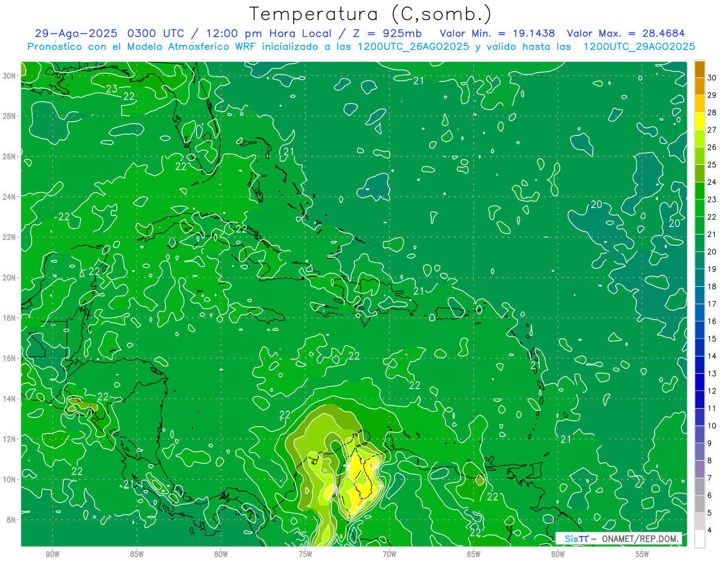The height and width of the screenshot is (562, 728).
Task: Pick the teal colorbar segment between 18 and 19
Action: point(699,278)
